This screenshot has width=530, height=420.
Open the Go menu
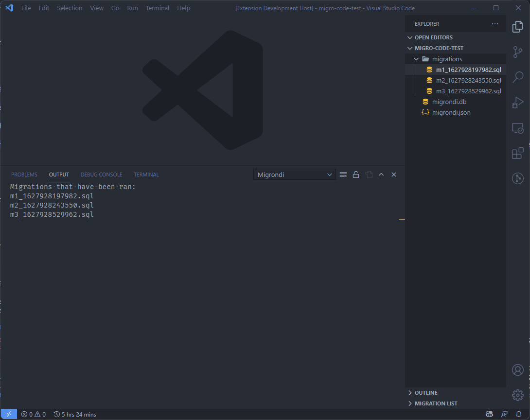pos(115,8)
